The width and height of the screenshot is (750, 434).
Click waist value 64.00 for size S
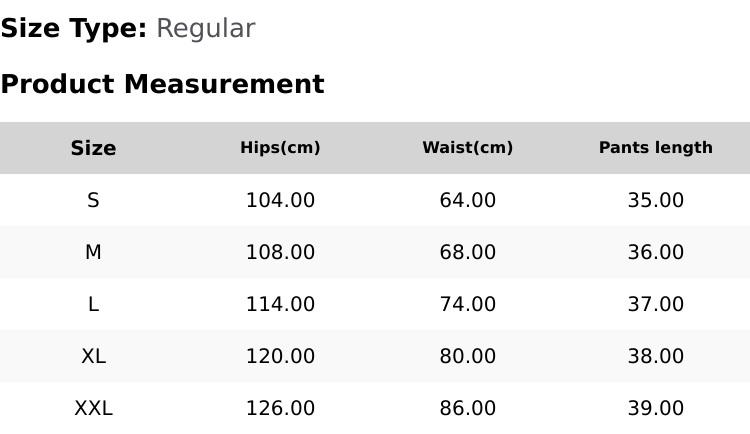tap(468, 200)
